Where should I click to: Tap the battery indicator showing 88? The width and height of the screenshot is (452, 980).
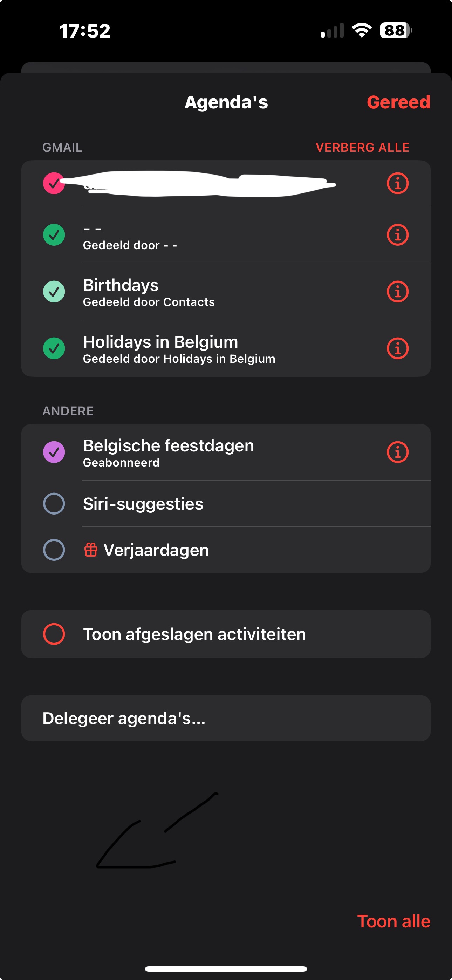[x=395, y=30]
